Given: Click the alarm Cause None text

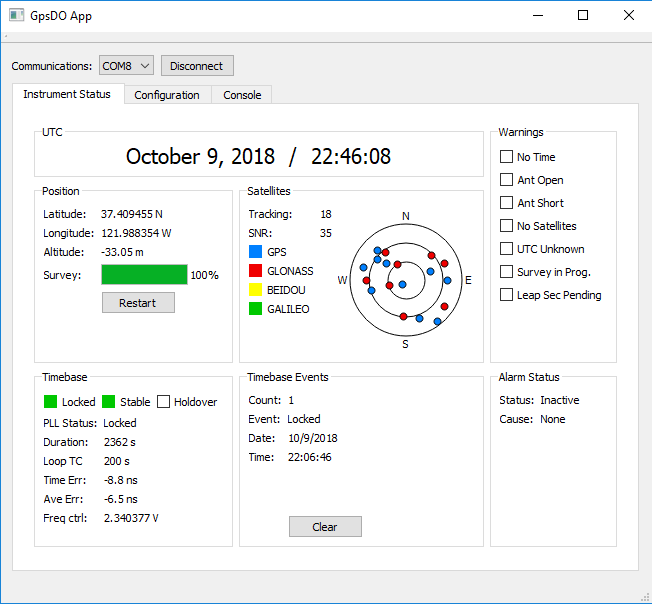Looking at the screenshot, I should 553,419.
